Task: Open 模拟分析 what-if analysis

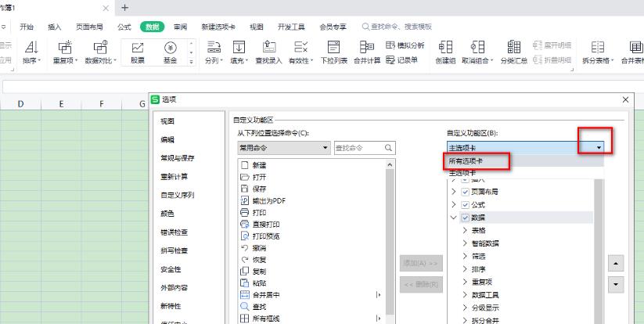Action: tap(405, 45)
